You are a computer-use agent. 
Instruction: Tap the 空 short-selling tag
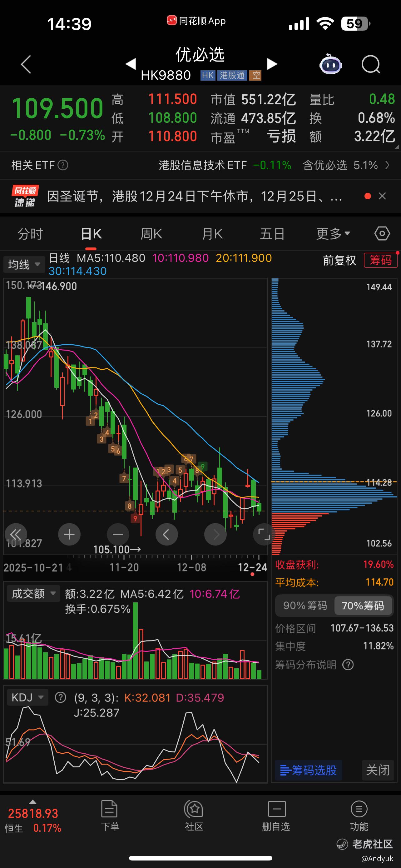pos(256,75)
